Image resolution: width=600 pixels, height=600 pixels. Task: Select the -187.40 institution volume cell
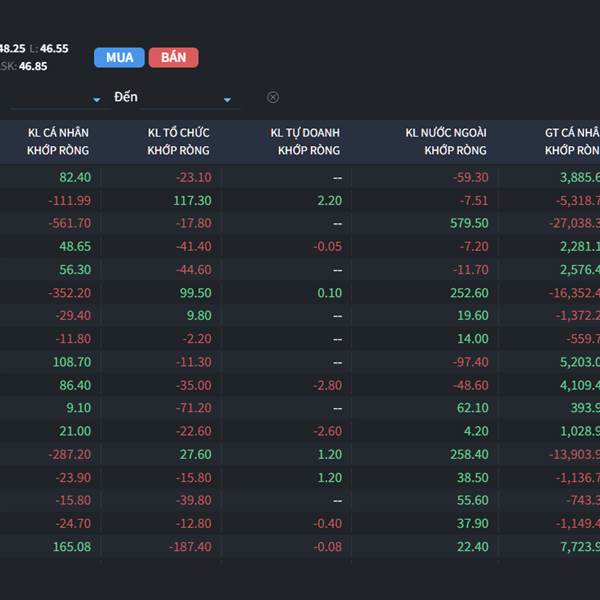[x=190, y=546]
